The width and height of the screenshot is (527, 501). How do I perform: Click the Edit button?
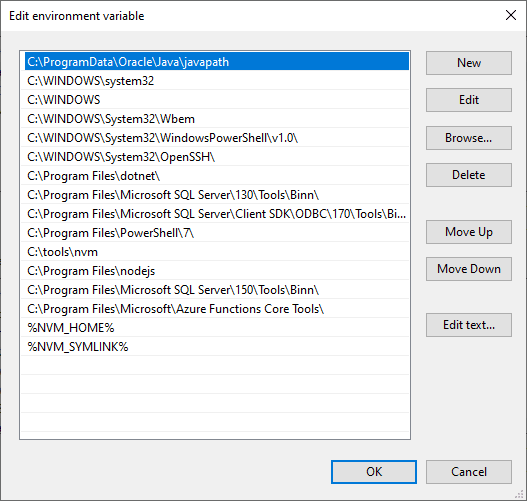(x=469, y=100)
